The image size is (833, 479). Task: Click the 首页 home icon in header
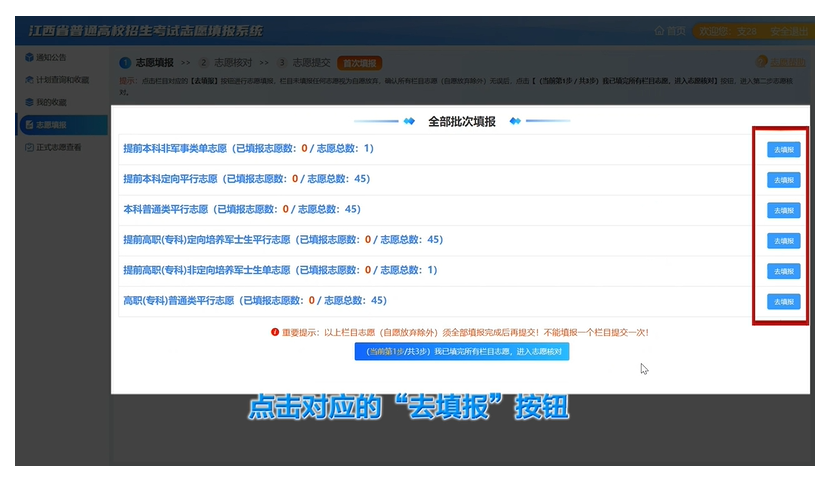coord(659,31)
